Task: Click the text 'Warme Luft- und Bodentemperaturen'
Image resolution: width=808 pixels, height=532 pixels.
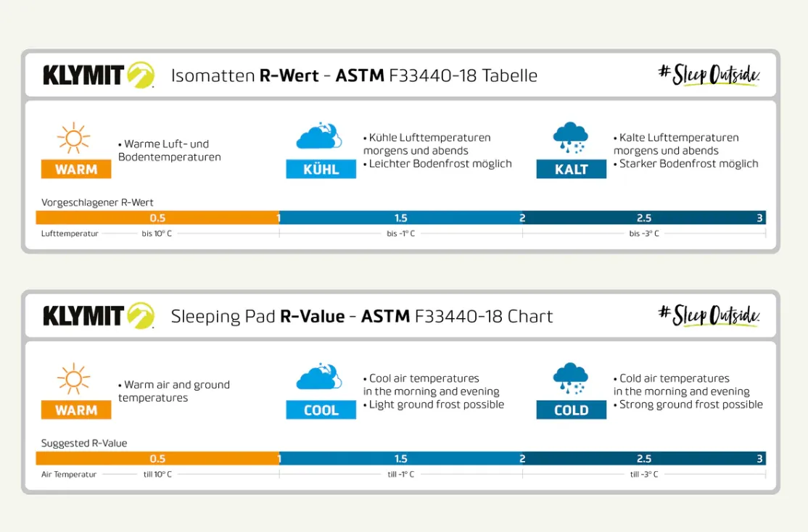Action: tap(170, 150)
